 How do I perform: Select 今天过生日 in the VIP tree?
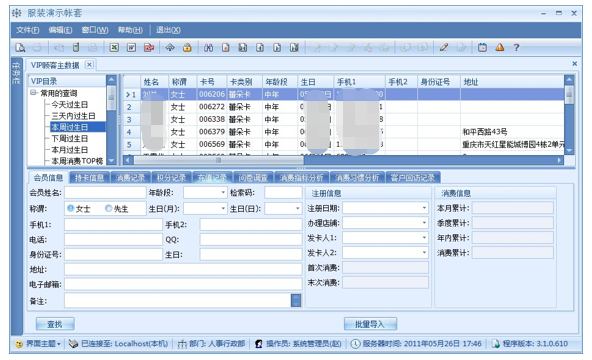point(69,104)
